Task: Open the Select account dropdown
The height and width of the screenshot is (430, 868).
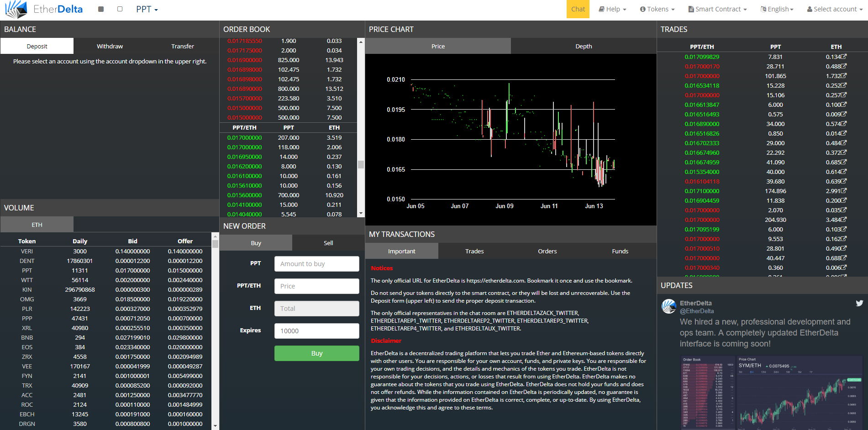Action: click(835, 9)
